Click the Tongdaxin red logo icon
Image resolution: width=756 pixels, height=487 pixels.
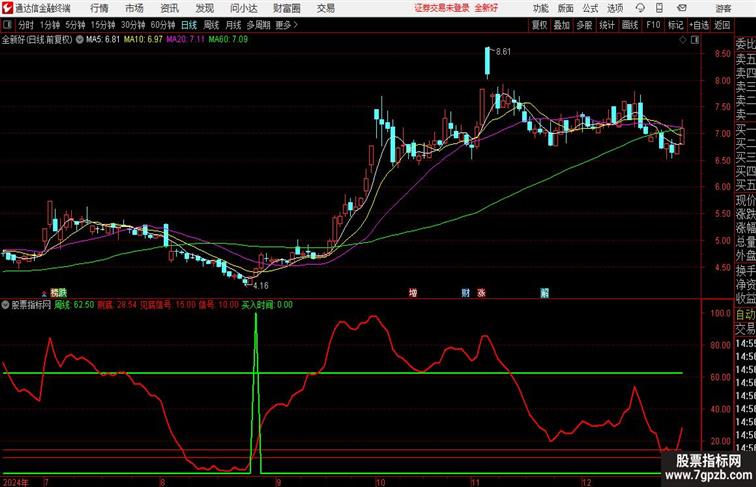coord(7,8)
